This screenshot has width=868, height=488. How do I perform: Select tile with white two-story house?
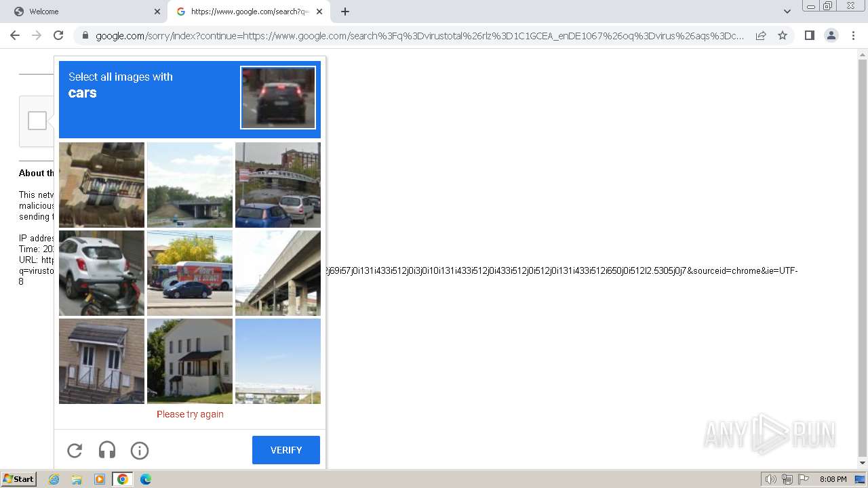(190, 361)
